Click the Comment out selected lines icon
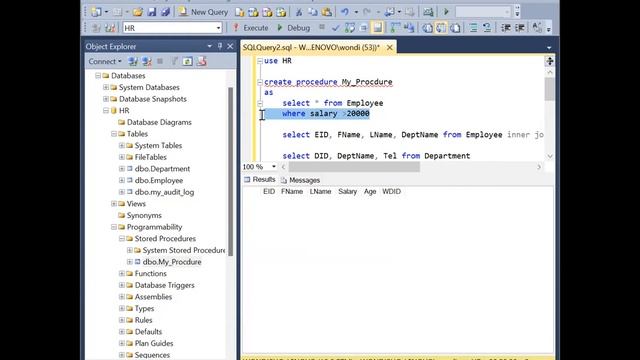The width and height of the screenshot is (640, 360). click(473, 28)
